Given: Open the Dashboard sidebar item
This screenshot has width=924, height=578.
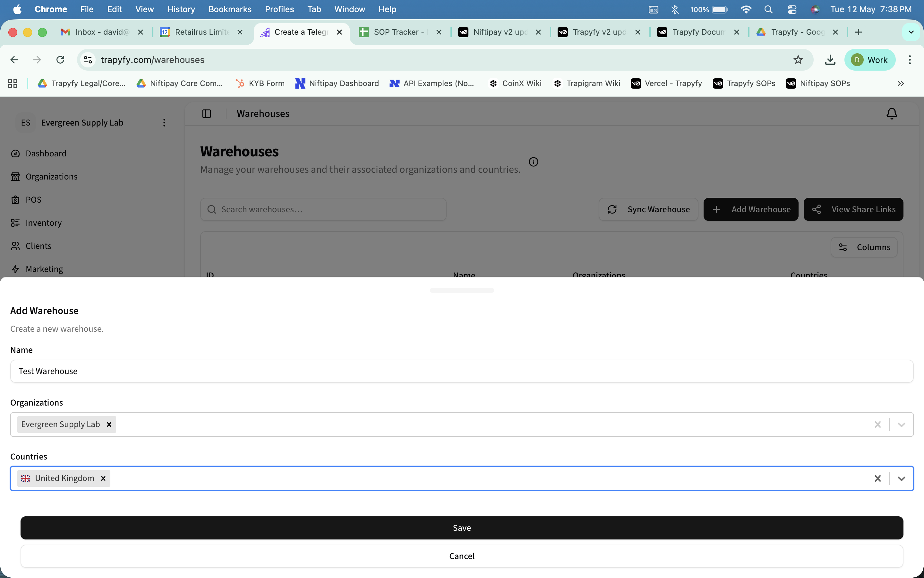Looking at the screenshot, I should click(46, 153).
